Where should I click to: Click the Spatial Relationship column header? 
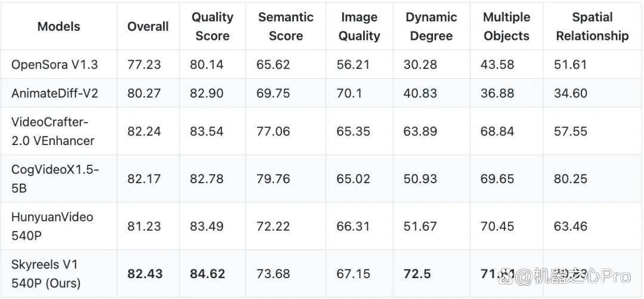(592, 26)
